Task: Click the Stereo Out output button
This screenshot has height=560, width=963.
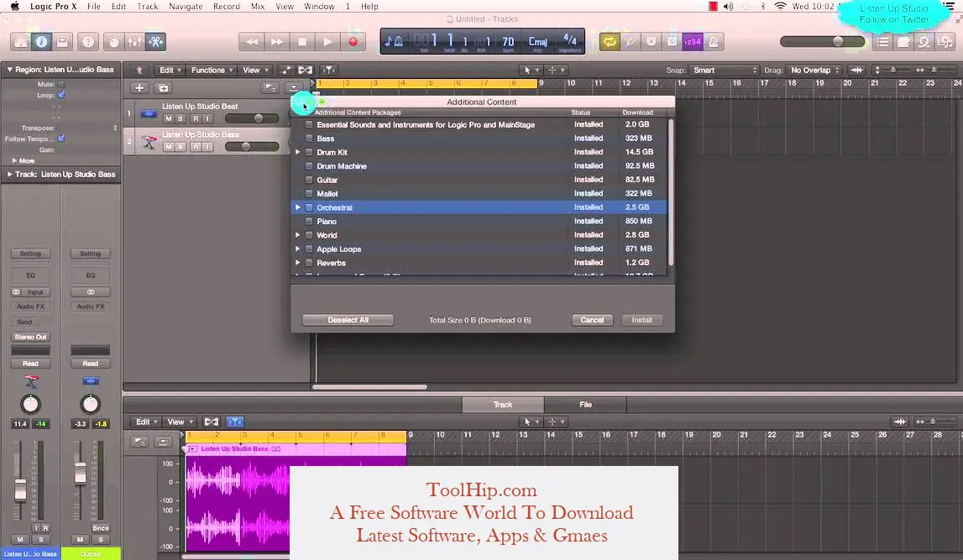Action: point(31,337)
